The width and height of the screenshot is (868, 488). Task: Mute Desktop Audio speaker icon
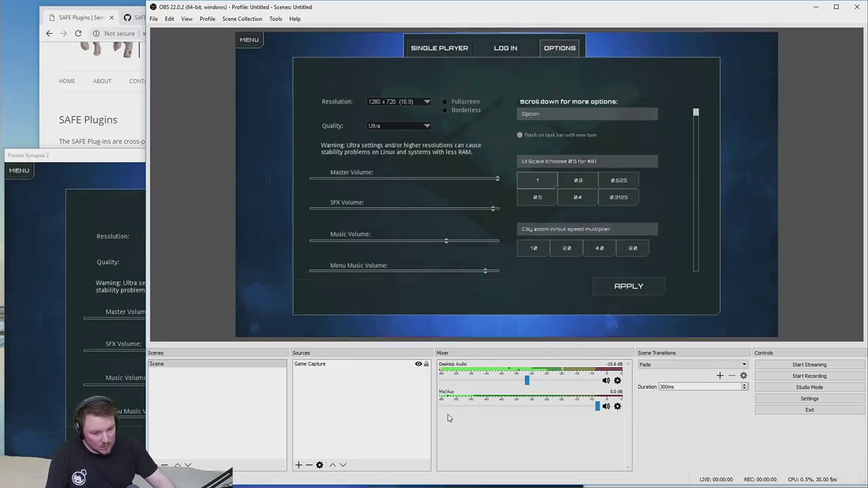(x=606, y=380)
